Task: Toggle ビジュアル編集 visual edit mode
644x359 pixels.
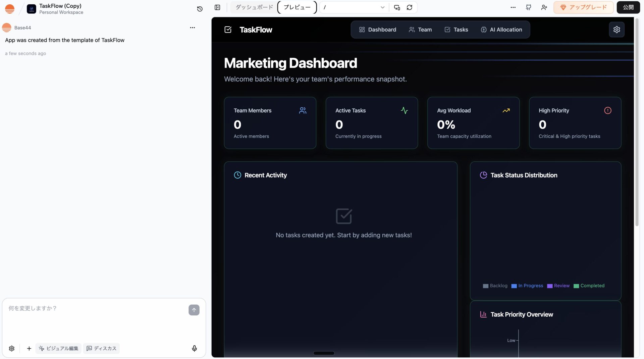Action: point(58,348)
